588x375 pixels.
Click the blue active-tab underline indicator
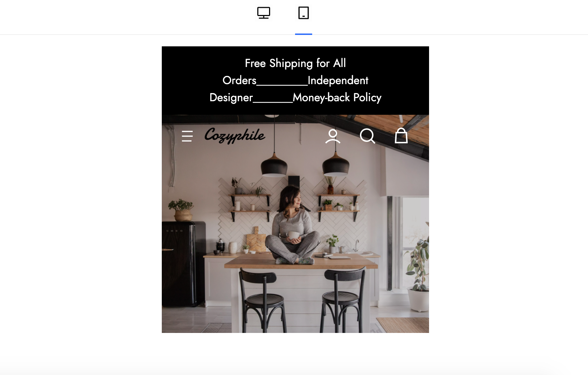[x=304, y=34]
